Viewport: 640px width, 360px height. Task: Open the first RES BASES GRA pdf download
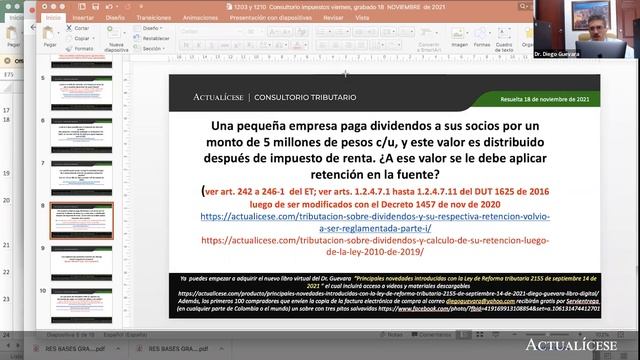pos(75,349)
